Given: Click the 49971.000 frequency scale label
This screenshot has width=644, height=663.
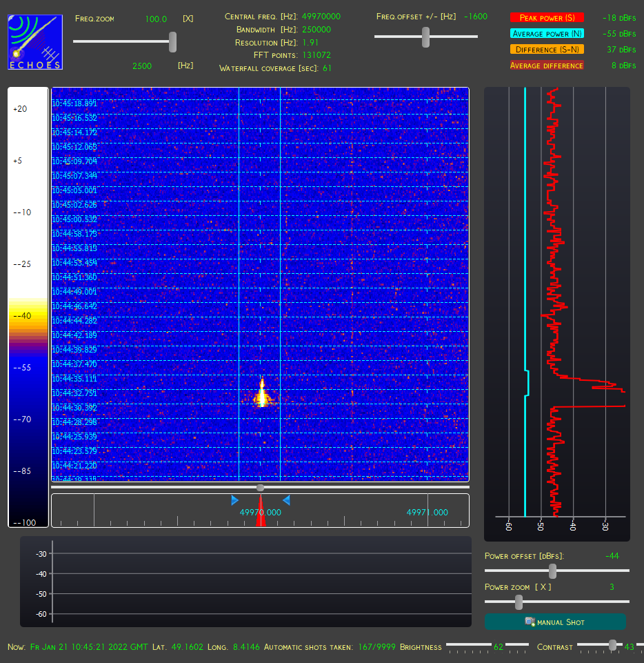Looking at the screenshot, I should [427, 513].
